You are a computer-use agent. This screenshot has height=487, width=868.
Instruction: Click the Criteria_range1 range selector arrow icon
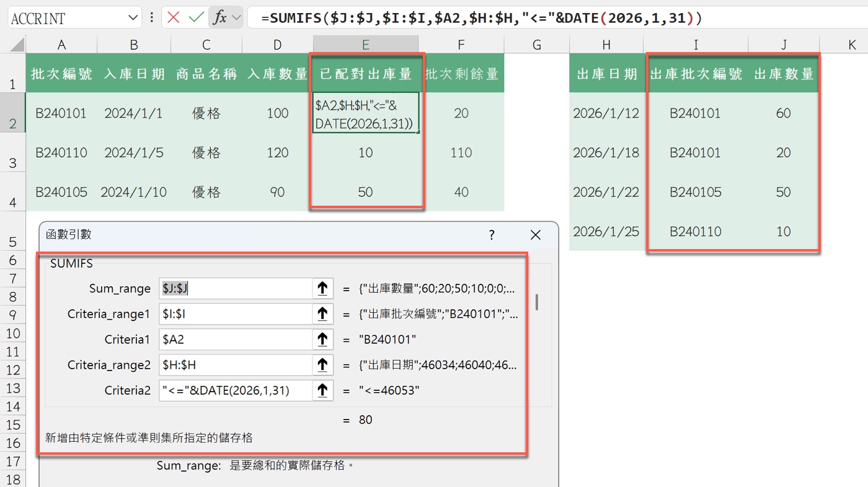(322, 314)
